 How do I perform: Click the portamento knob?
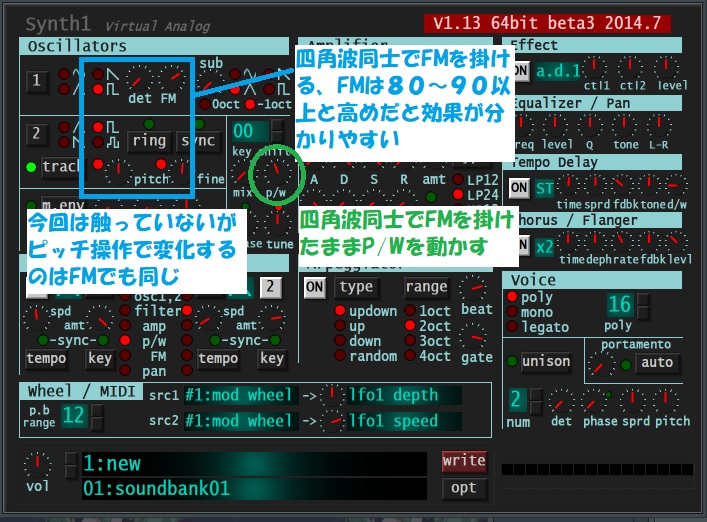click(601, 365)
